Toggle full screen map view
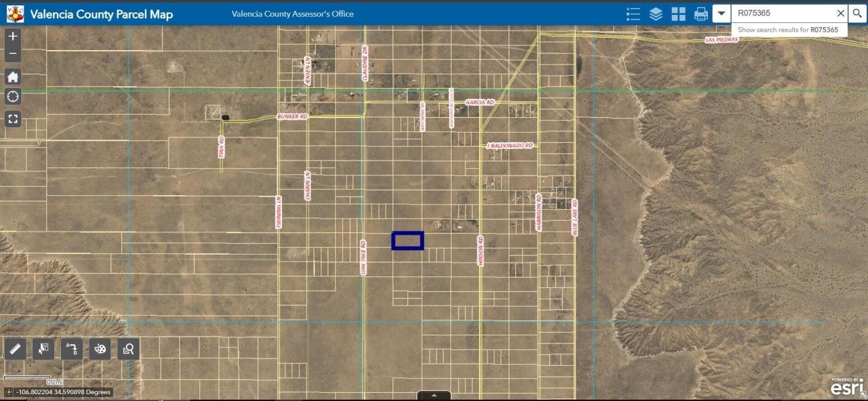The image size is (868, 401). coord(13,119)
